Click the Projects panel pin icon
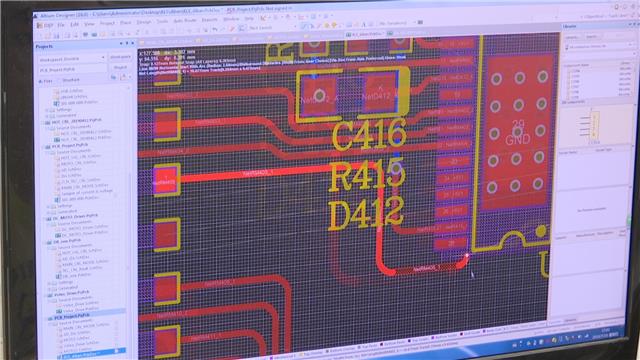640x360 pixels. pyautogui.click(x=127, y=43)
